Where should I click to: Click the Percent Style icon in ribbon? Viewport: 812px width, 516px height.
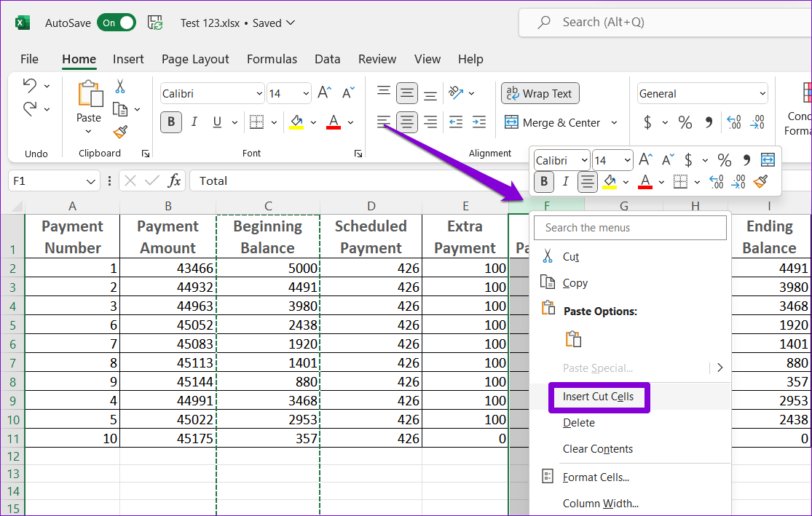(685, 122)
